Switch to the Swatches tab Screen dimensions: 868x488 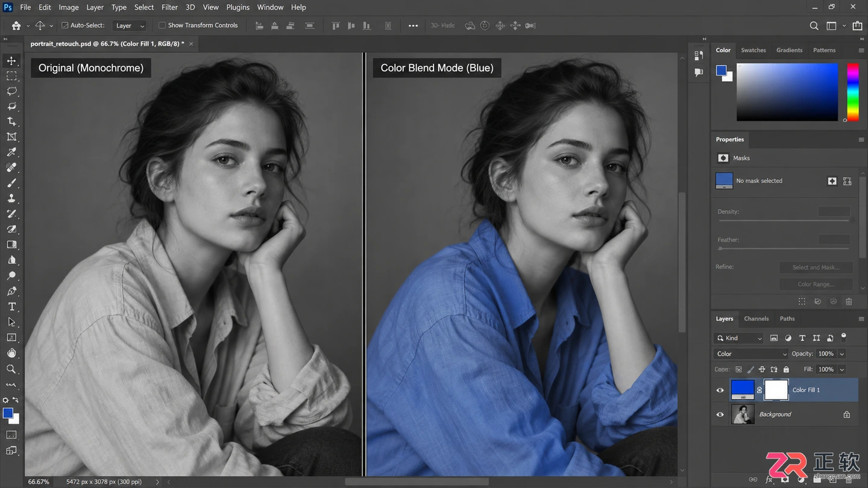(753, 50)
